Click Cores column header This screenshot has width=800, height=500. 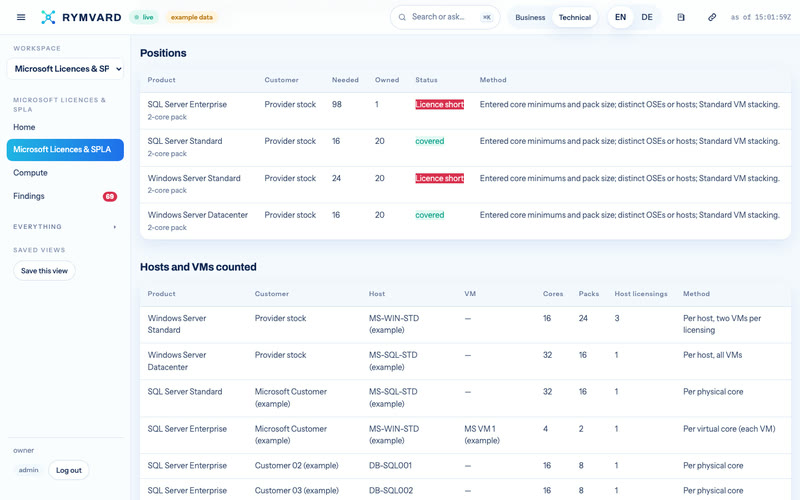[x=553, y=294]
